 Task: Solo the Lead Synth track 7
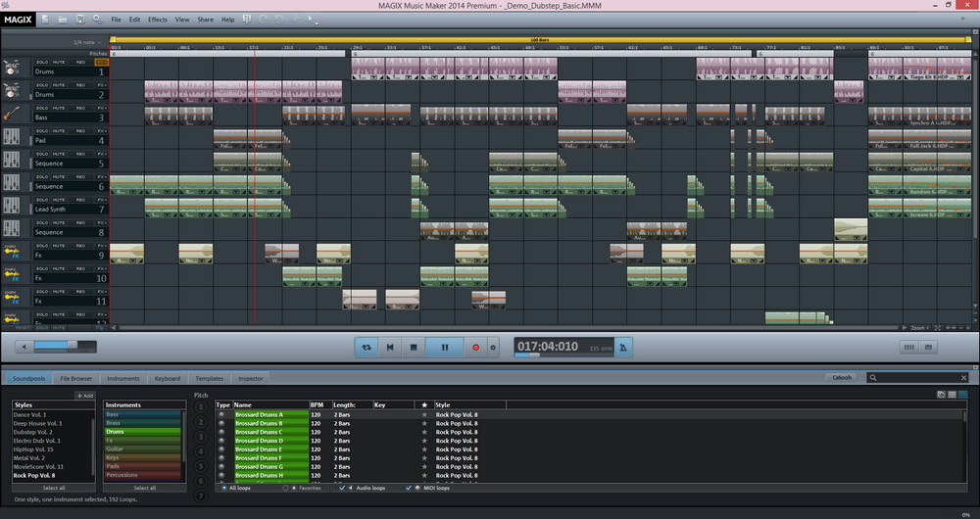click(42, 200)
